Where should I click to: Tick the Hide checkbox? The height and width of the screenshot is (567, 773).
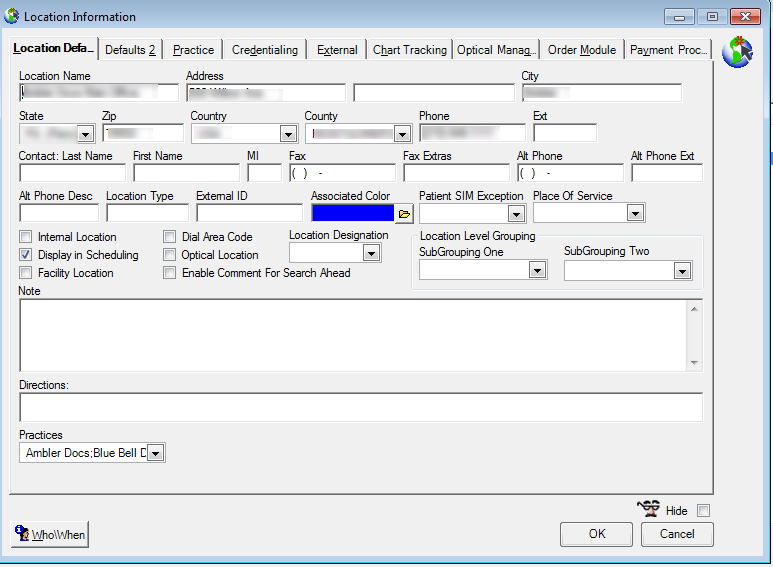703,510
